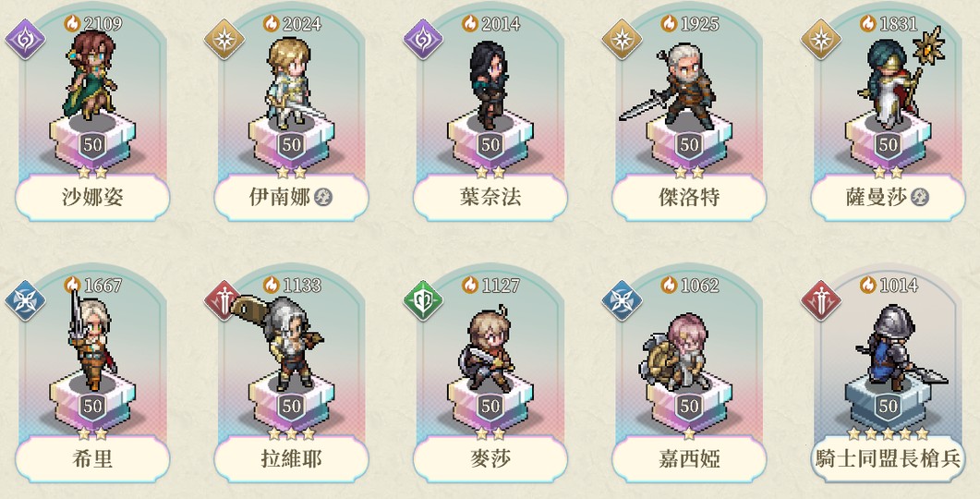Click the green shield class icon on 麥莎's card

point(423,300)
